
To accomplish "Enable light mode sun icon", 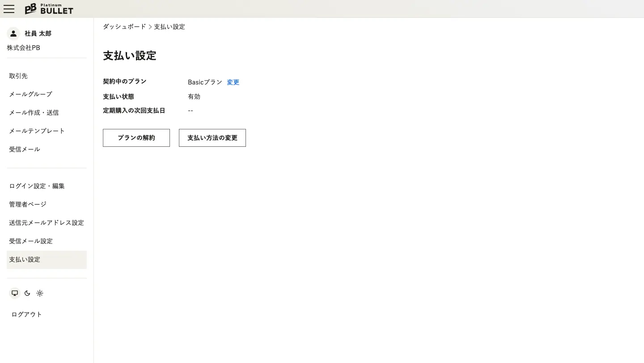I will [40, 293].
